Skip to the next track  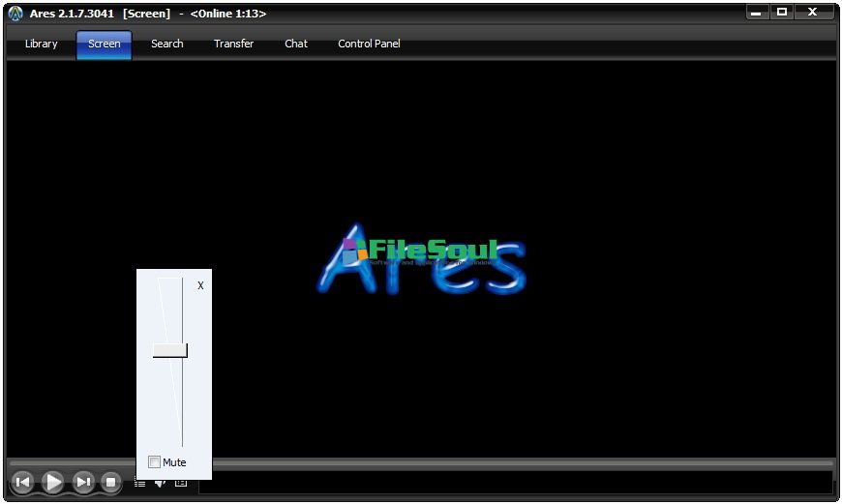[84, 482]
